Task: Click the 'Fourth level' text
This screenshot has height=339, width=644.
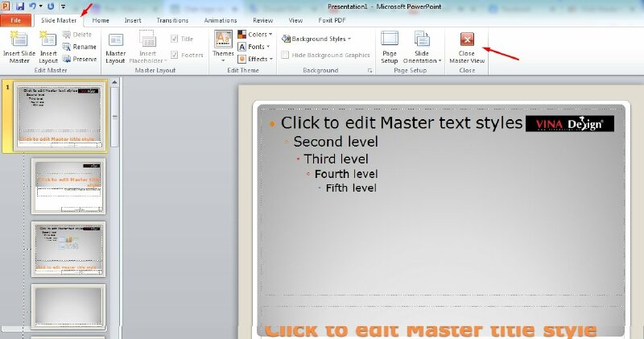Action: click(346, 174)
